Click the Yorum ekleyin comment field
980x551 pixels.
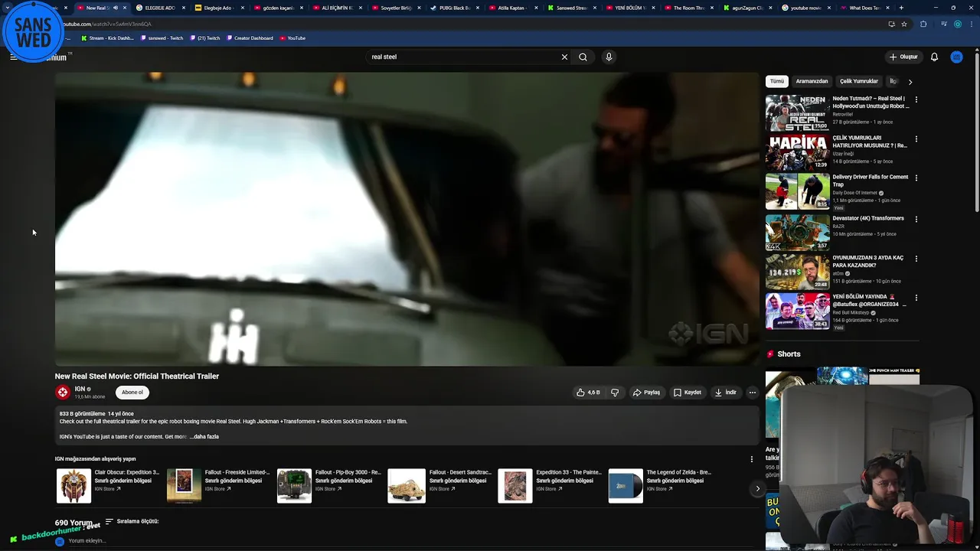(x=87, y=541)
